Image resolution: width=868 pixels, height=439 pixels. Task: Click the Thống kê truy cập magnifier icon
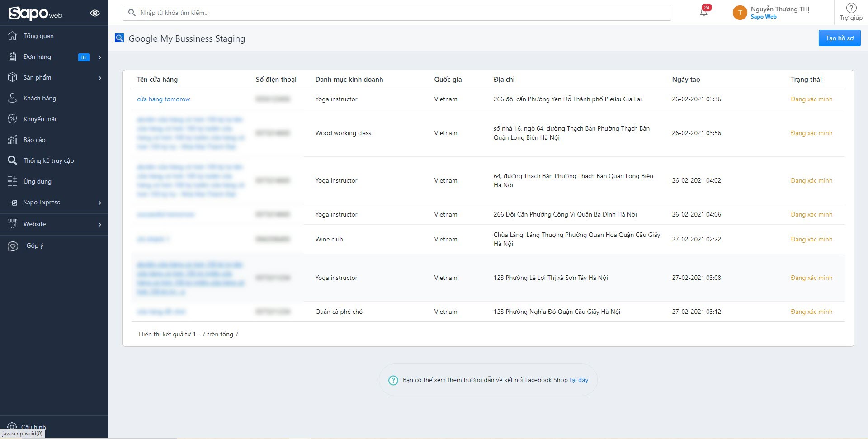(x=13, y=160)
